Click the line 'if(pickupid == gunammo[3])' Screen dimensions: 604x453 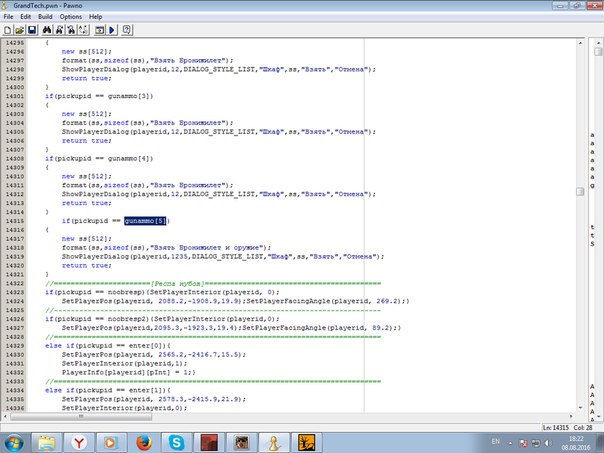99,96
